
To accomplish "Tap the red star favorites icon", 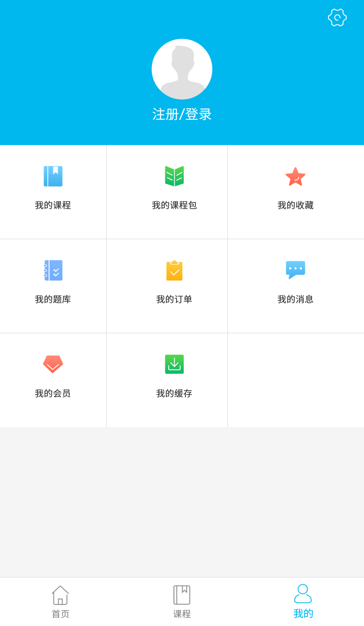I will click(295, 177).
